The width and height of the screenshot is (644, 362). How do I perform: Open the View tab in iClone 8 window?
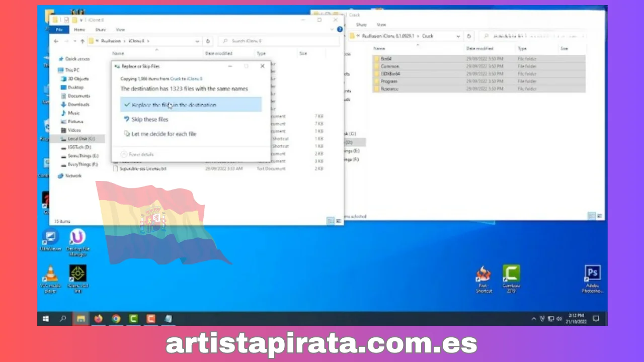pyautogui.click(x=120, y=30)
